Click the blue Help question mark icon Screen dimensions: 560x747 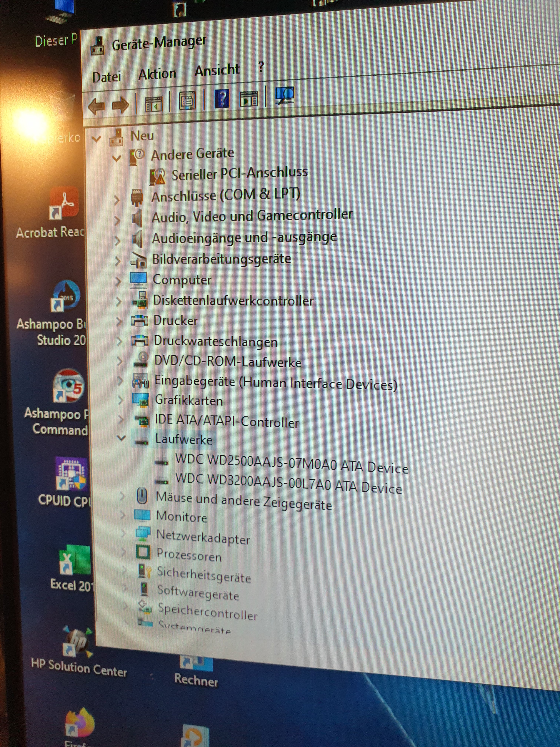point(222,99)
